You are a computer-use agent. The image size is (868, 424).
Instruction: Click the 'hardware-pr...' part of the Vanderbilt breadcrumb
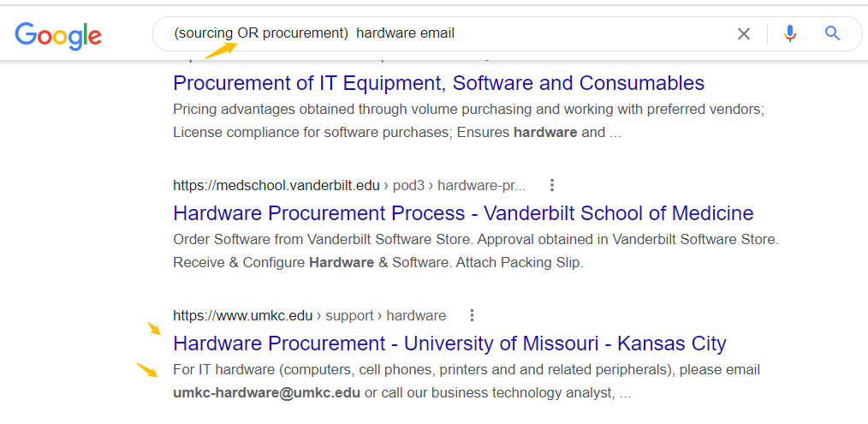pos(482,185)
